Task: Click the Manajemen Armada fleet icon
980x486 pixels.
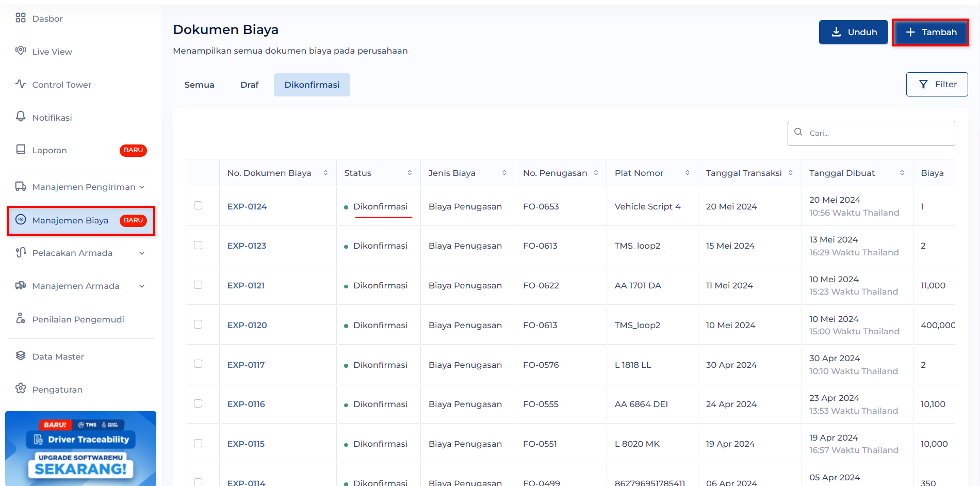Action: pos(21,285)
